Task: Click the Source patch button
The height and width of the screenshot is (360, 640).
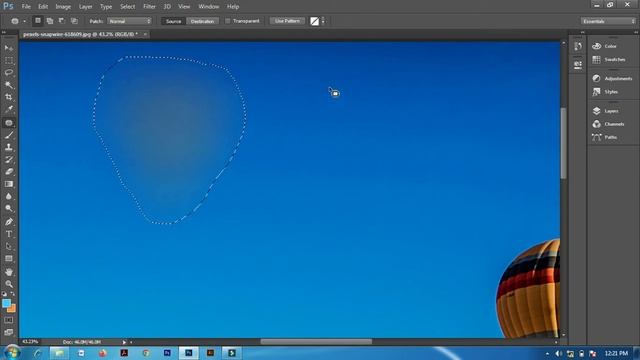Action: coord(173,21)
